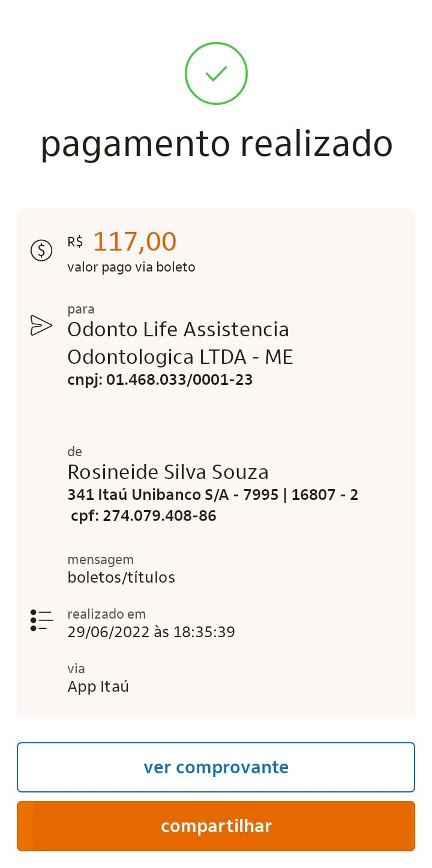Tap payer name Rosineide Silva Souza
The image size is (432, 868).
168,472
